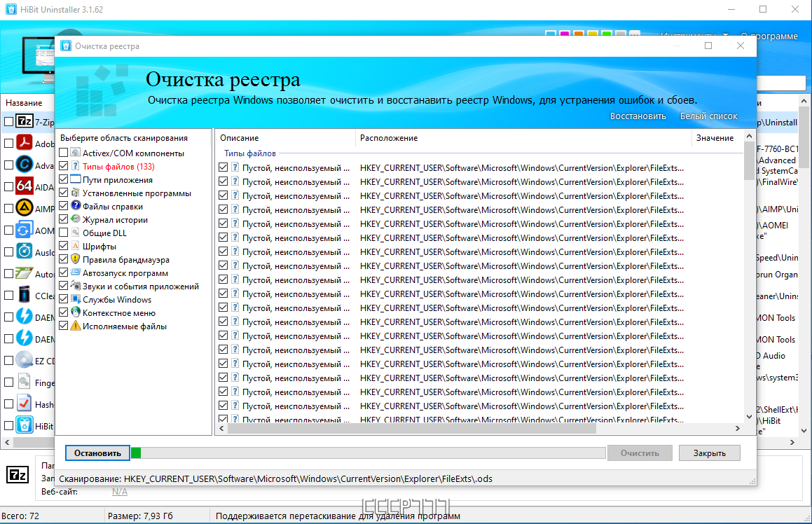This screenshot has width=812, height=524.
Task: Tick the AIMP row checkbox in main window
Action: (x=9, y=208)
